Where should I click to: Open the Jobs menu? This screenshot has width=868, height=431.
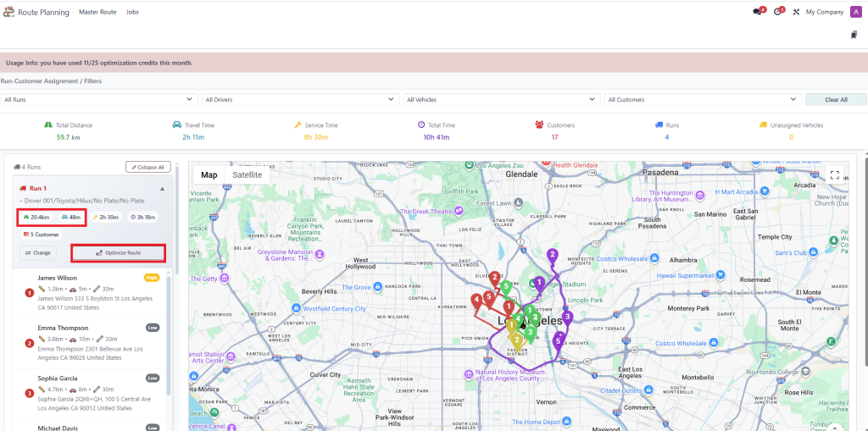[132, 12]
